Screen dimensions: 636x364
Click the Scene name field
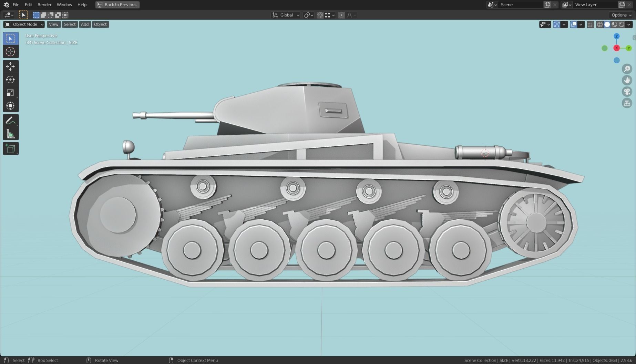pyautogui.click(x=520, y=4)
